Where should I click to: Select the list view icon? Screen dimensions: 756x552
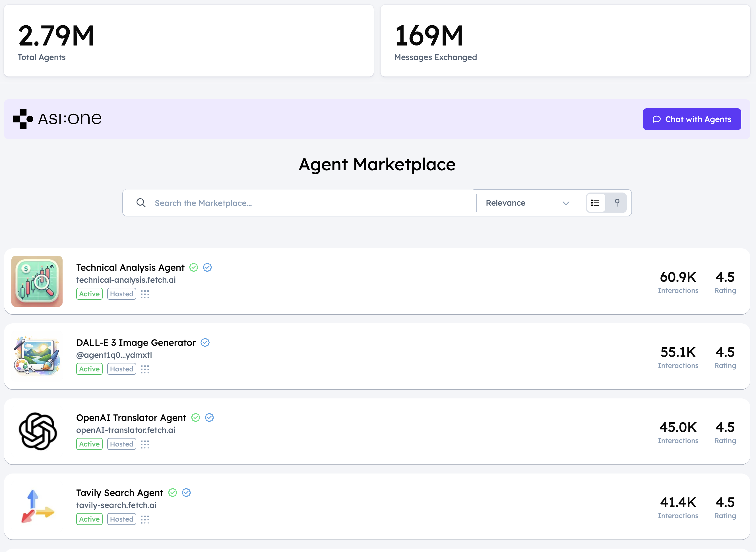click(x=595, y=202)
